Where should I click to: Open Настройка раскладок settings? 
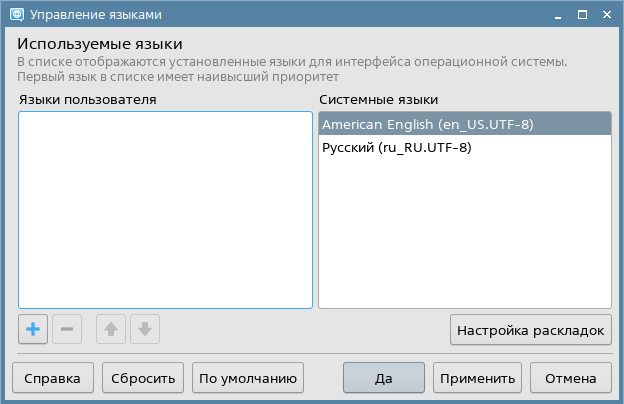[x=530, y=330]
